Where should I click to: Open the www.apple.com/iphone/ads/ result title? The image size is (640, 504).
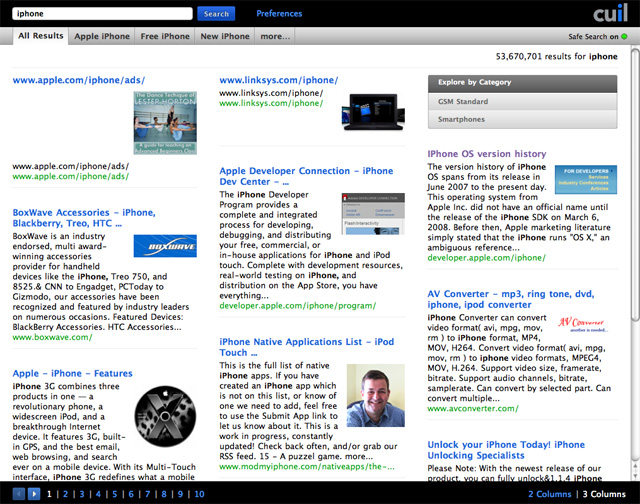tap(79, 80)
